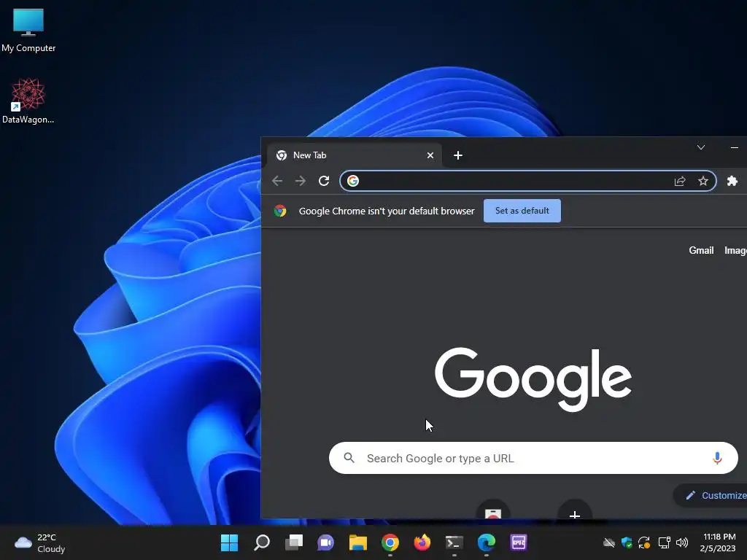
Task: Open Microsoft Edge from taskbar
Action: click(x=487, y=542)
